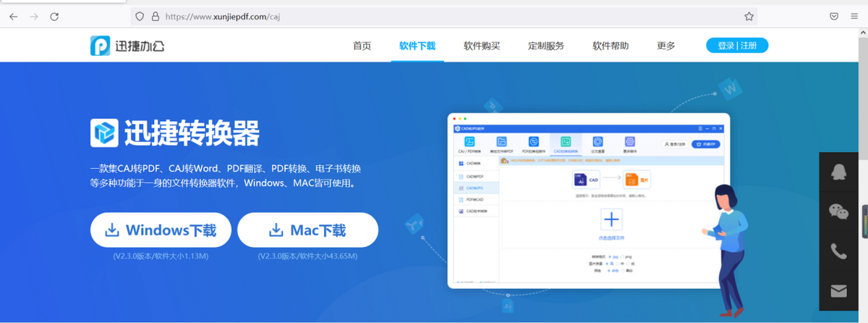This screenshot has width=868, height=323.
Task: Click the WeChat contact icon
Action: click(x=838, y=211)
